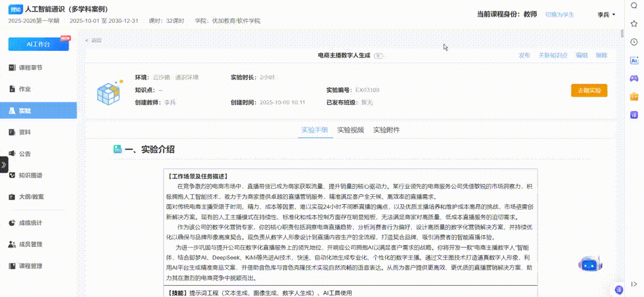Viewport: 644px width, 297px height.
Task: Open the 李兵 user dropdown
Action: pos(606,14)
